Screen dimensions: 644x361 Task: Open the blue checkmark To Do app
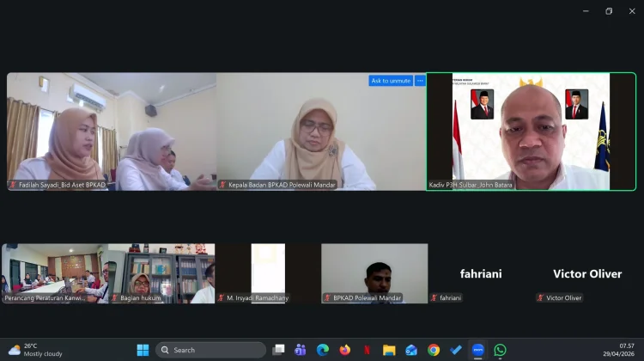click(455, 350)
